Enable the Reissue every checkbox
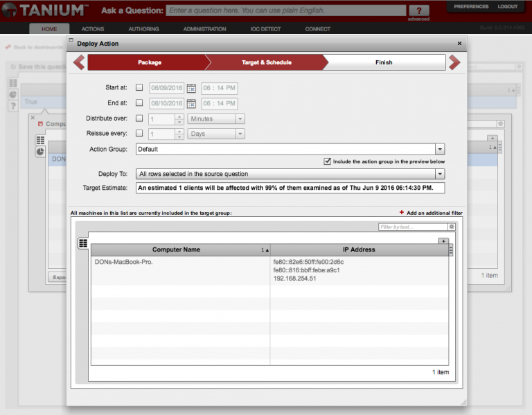Screen dimensions: 532x415 (x=139, y=133)
